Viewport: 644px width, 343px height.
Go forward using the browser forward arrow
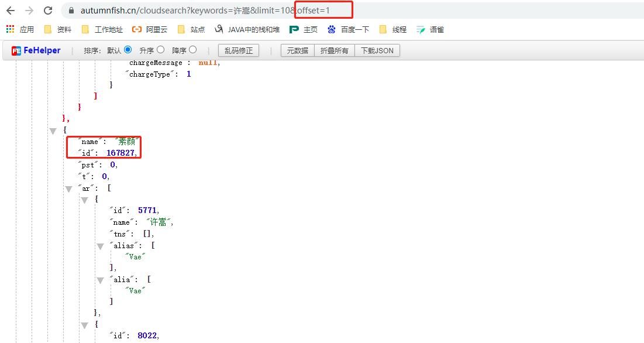(29, 11)
